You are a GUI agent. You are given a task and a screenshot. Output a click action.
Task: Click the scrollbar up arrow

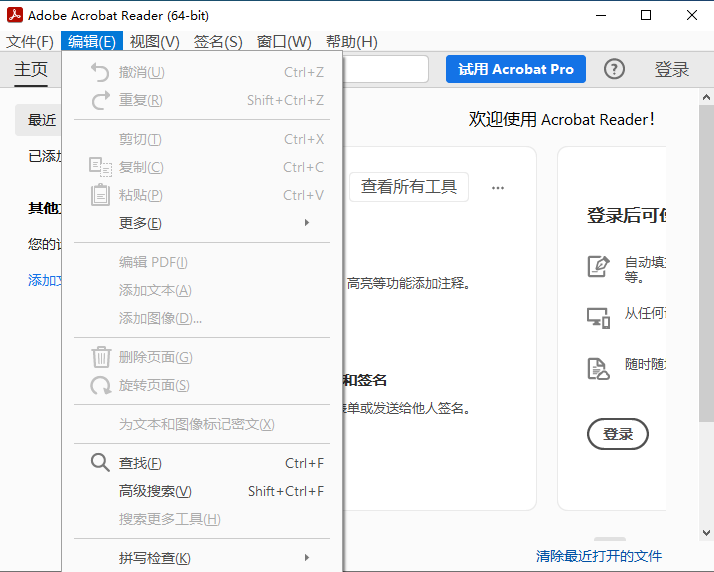point(706,97)
